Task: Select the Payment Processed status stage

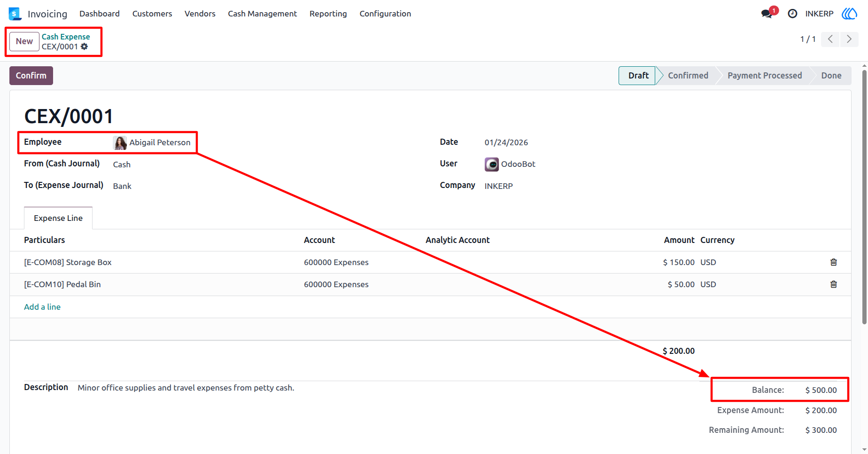Action: click(765, 76)
